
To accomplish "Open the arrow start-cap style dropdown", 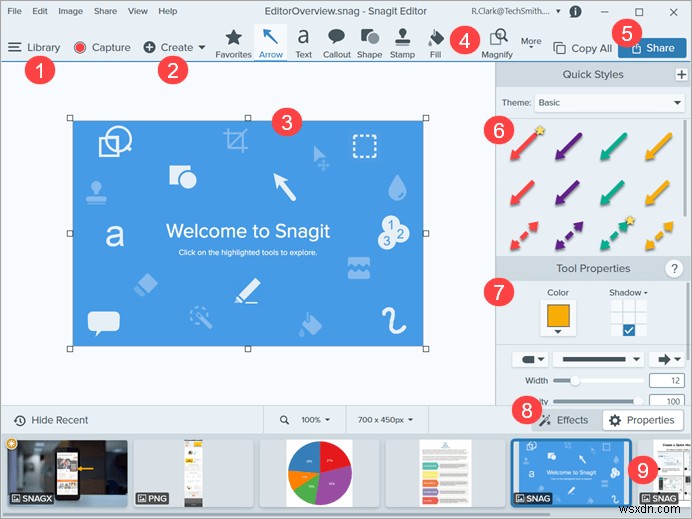I will point(530,359).
